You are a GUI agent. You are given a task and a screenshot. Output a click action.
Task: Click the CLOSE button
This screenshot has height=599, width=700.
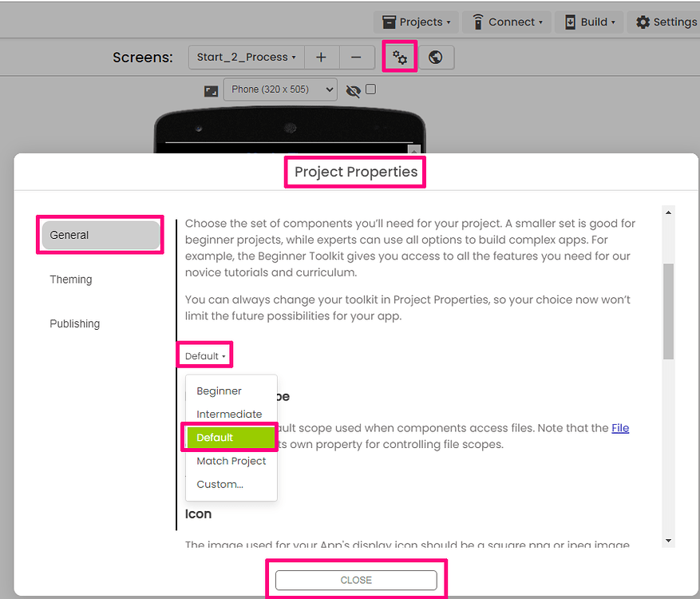[355, 580]
